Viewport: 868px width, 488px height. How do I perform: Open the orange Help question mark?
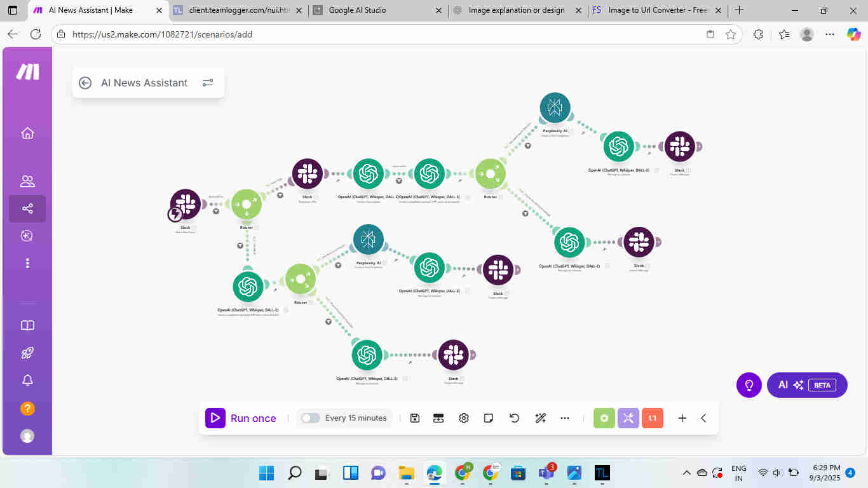pos(27,409)
